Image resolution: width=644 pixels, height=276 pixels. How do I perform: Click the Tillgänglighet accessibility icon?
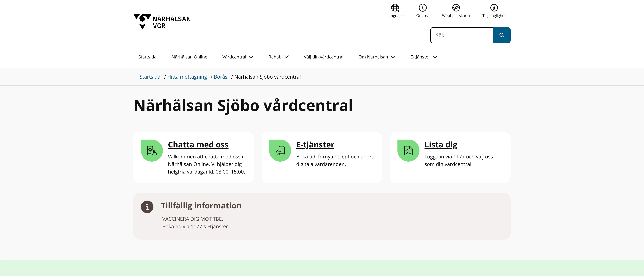point(494,8)
